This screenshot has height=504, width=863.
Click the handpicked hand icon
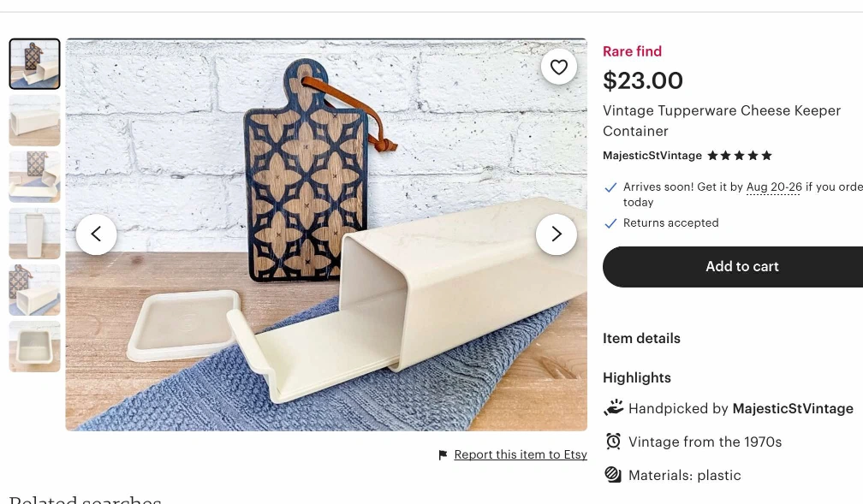613,408
